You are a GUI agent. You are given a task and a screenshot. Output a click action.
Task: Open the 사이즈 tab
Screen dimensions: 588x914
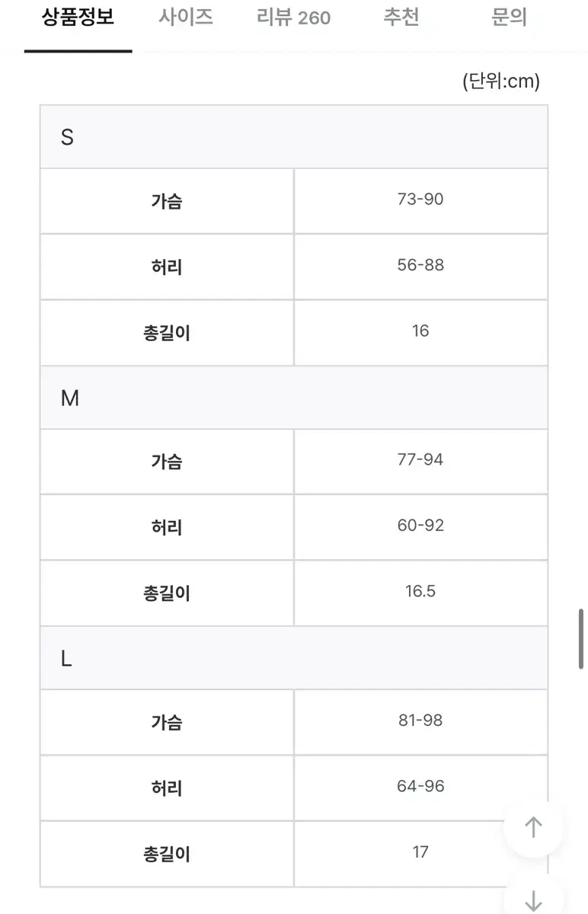(x=186, y=18)
